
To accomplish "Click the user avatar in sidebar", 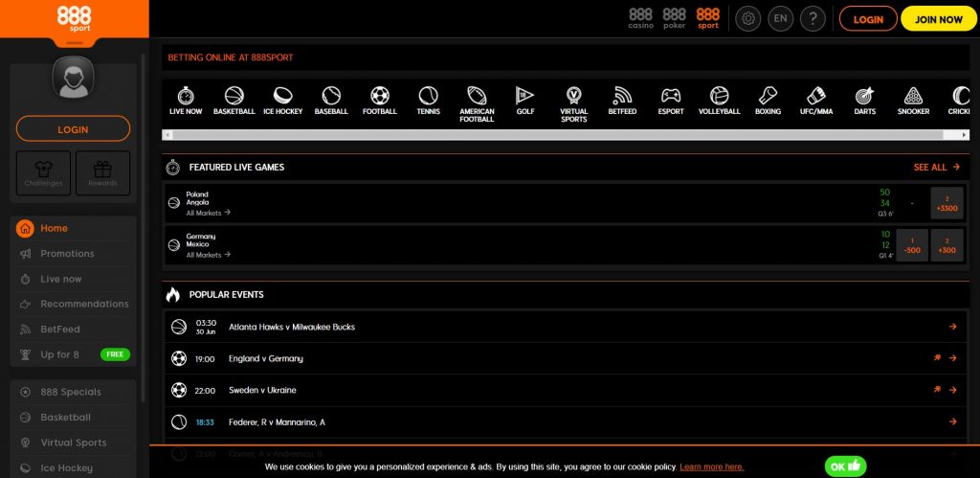I will [73, 78].
